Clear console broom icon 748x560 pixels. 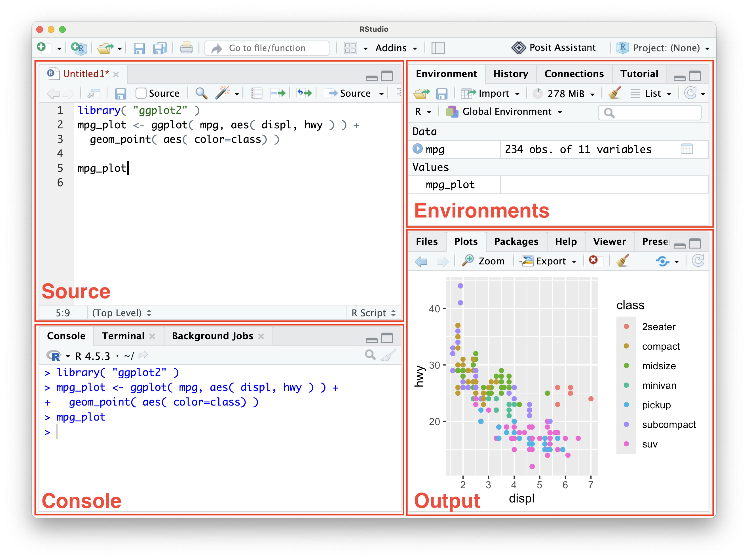tap(388, 355)
